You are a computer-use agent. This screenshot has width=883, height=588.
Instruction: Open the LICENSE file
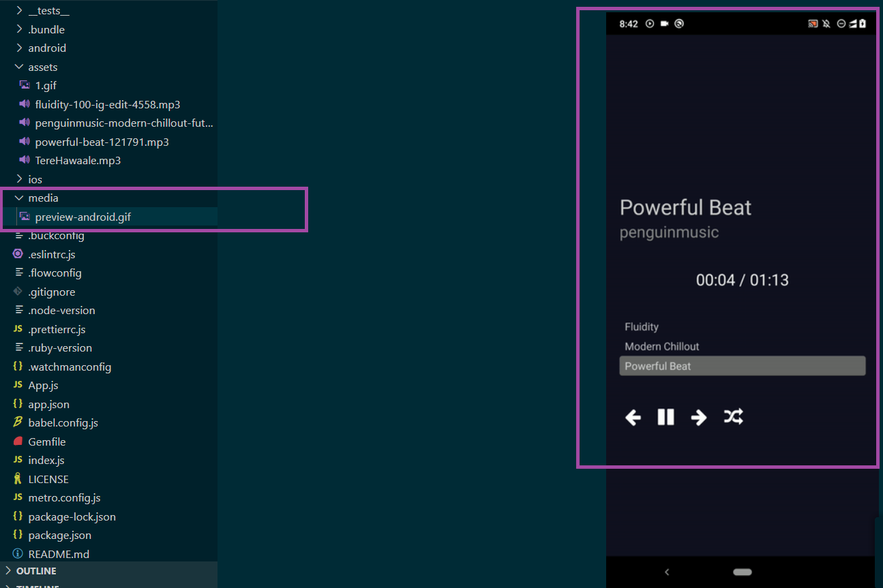click(x=48, y=479)
